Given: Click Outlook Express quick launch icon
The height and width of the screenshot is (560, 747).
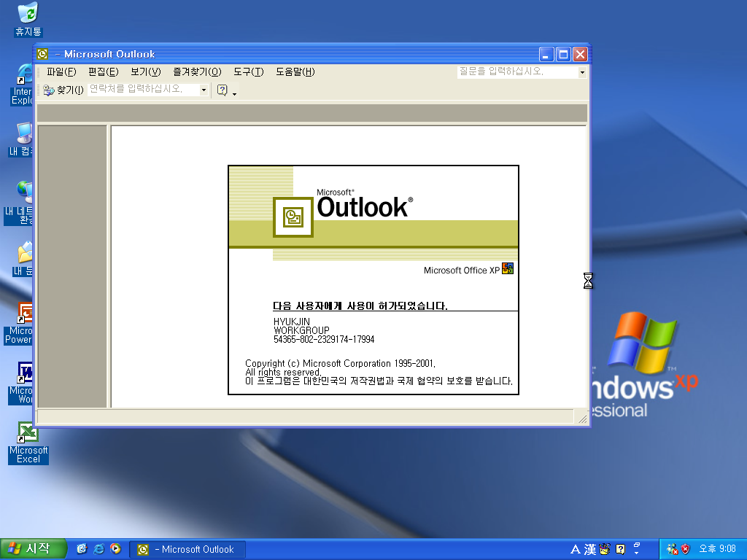Looking at the screenshot, I should click(x=82, y=549).
